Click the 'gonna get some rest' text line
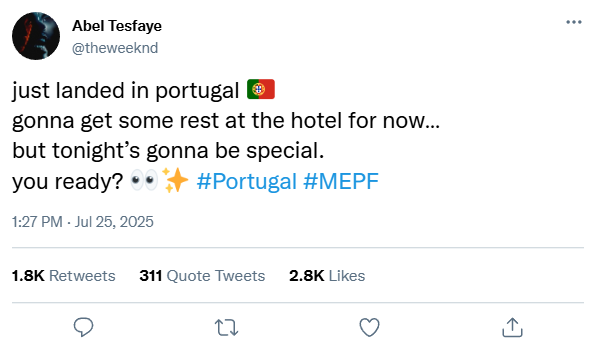Viewport: 596px width, 364px height. click(226, 121)
